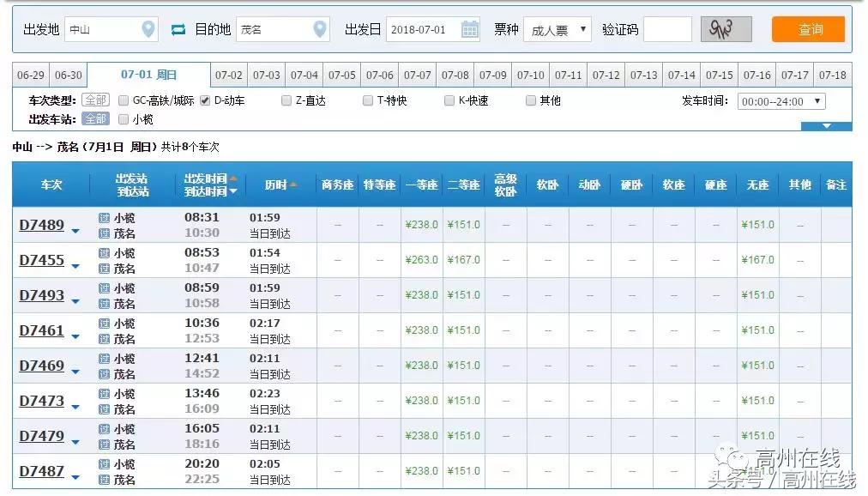Switch to the 07-10 date tab

(x=531, y=75)
